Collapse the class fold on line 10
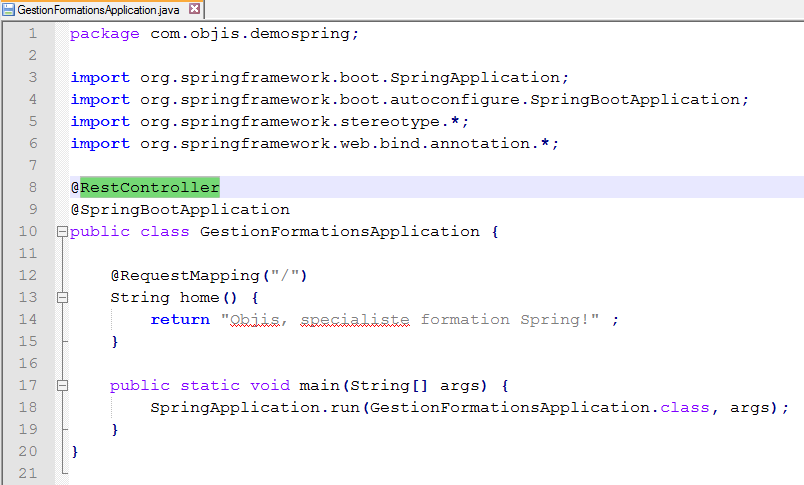This screenshot has height=485, width=804. [x=62, y=232]
